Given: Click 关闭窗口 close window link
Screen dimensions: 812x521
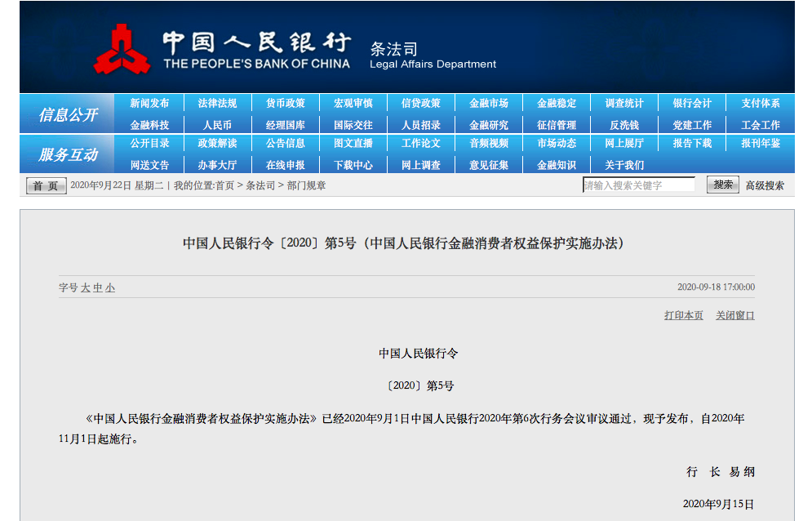Looking at the screenshot, I should click(x=734, y=315).
